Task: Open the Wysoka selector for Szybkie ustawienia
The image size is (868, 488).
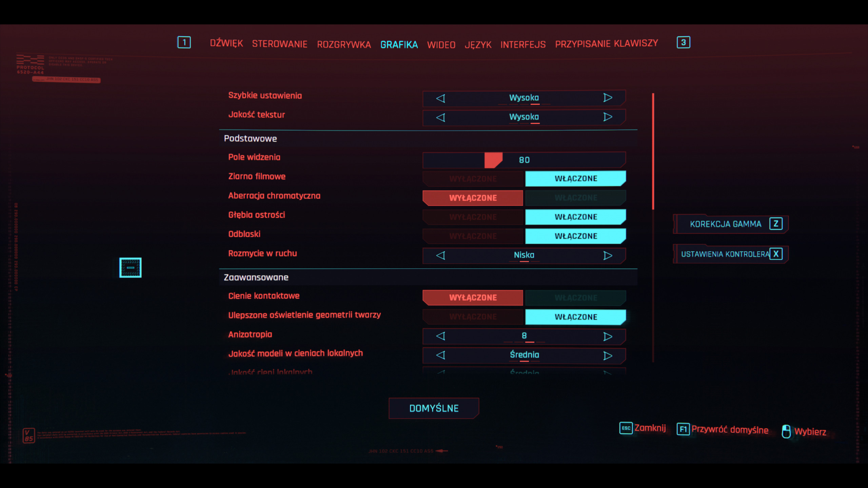Action: pos(524,98)
